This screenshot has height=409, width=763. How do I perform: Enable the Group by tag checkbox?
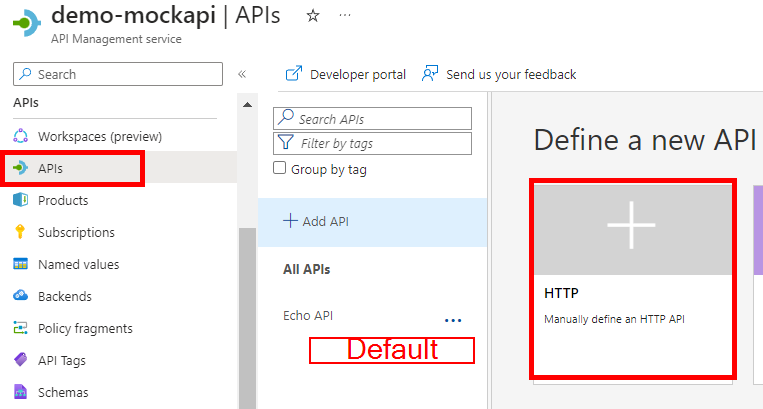click(x=279, y=168)
